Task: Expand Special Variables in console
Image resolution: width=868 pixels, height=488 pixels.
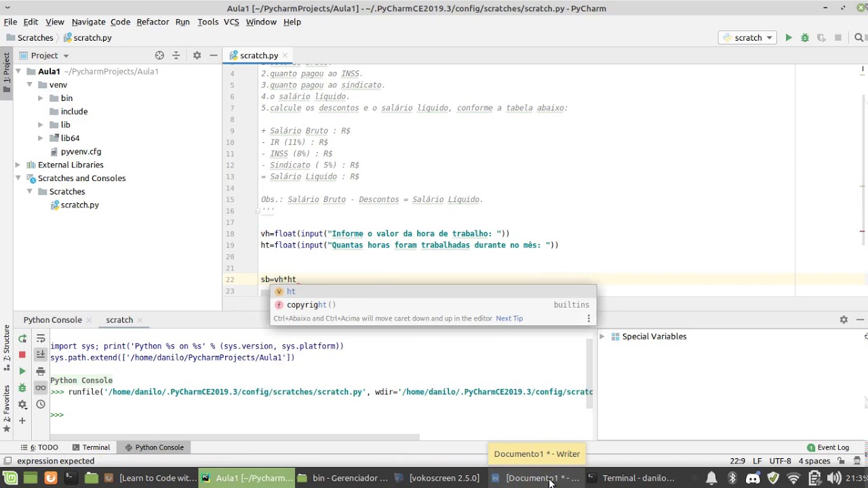Action: point(601,337)
